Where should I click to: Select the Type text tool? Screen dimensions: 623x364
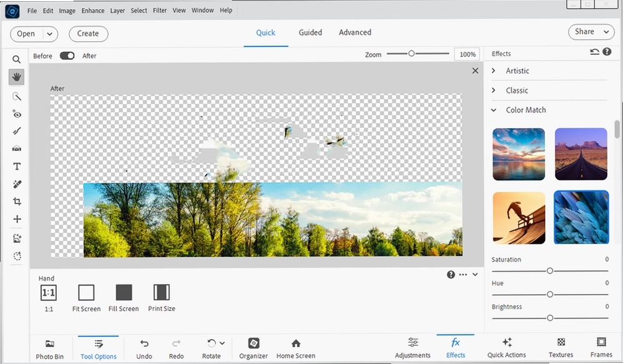tap(17, 167)
